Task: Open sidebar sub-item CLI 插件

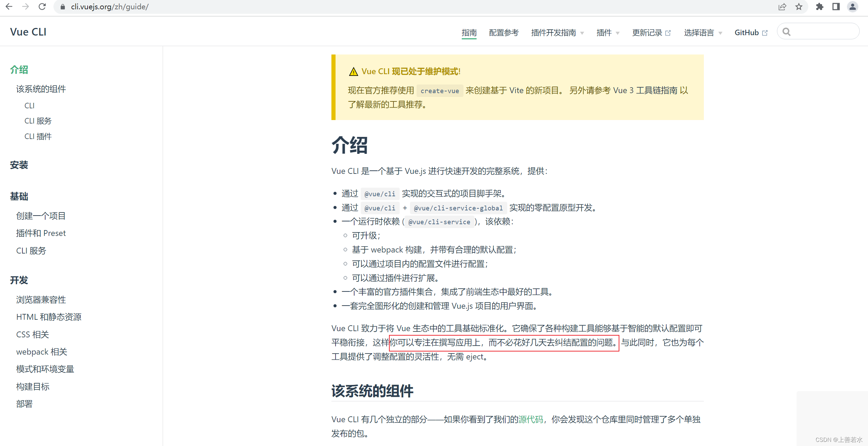Action: point(38,137)
